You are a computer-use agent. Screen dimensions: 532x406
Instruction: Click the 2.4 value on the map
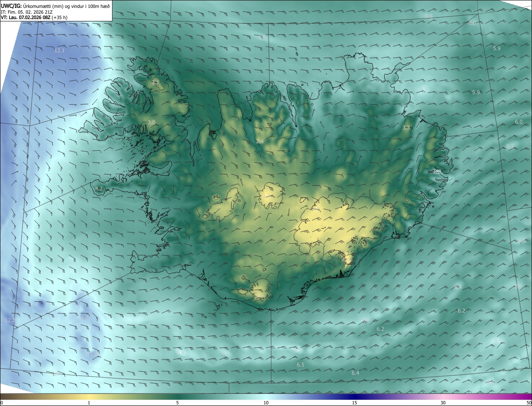tap(260, 142)
